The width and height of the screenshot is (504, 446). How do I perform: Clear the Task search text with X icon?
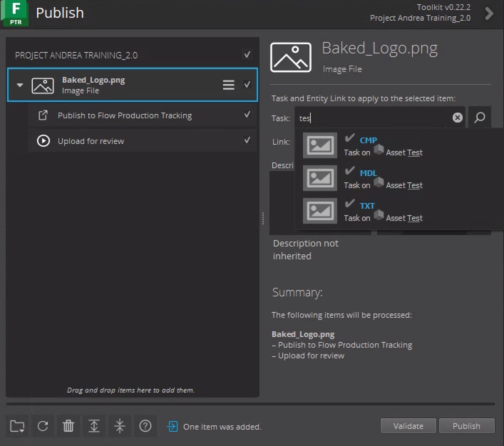pos(457,118)
